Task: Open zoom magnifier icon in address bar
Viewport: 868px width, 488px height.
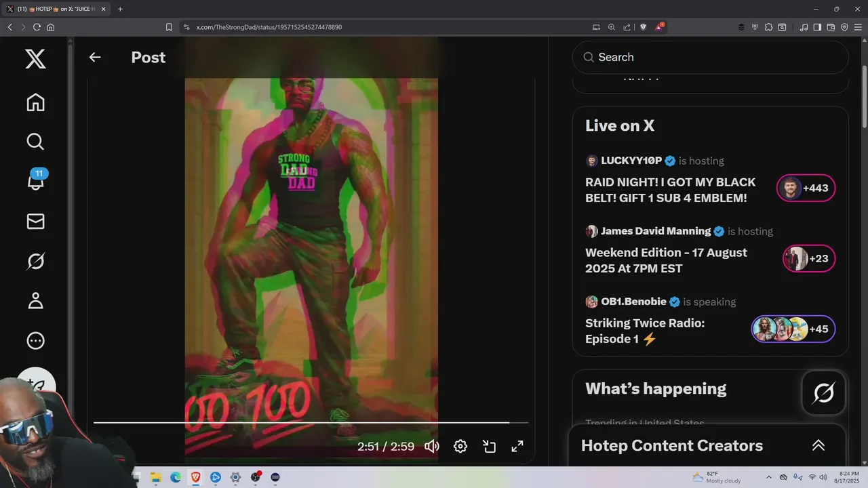Action: tap(611, 27)
